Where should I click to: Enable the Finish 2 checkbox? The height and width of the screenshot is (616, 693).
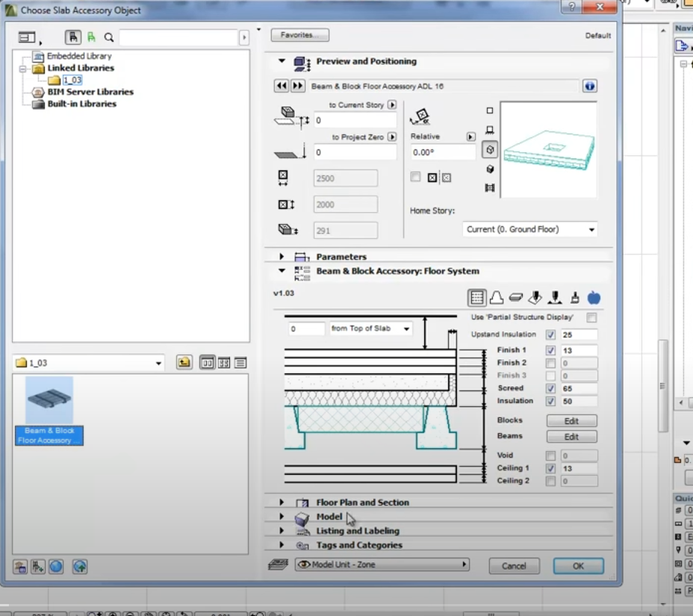(x=550, y=363)
